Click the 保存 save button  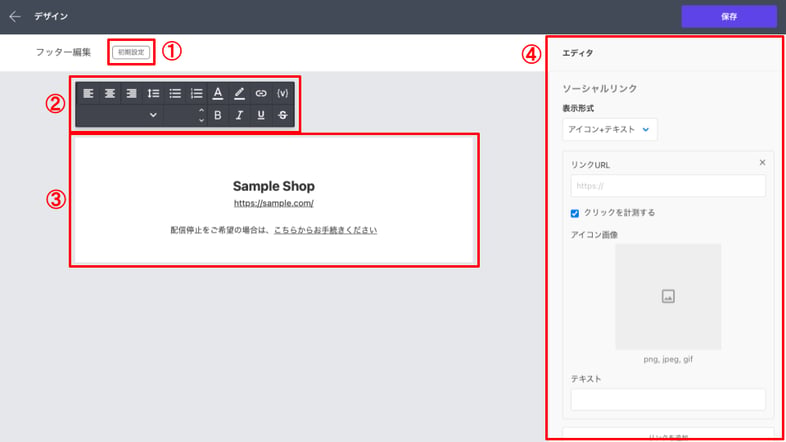[x=729, y=17]
